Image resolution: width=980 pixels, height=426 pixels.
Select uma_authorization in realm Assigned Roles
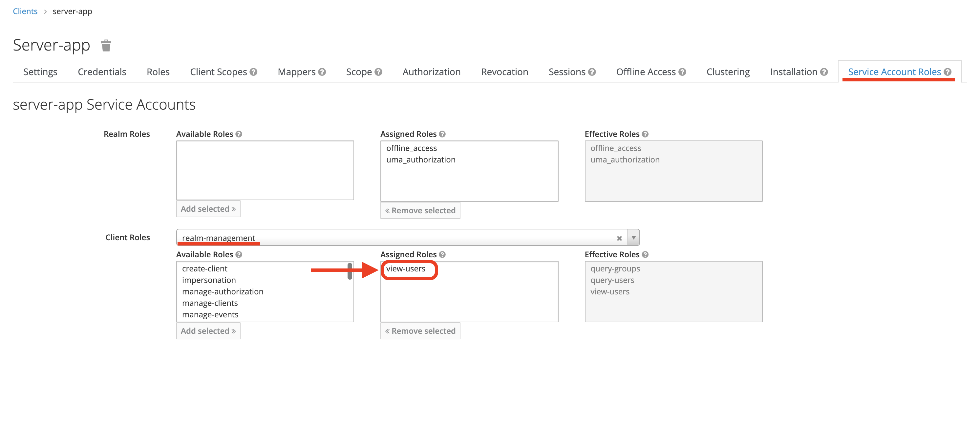[420, 160]
